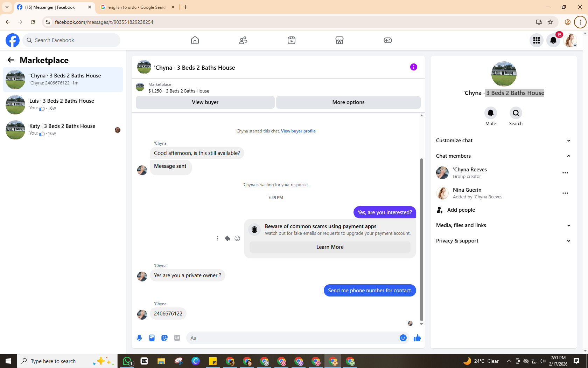Open File Explorer from the taskbar

[161, 361]
